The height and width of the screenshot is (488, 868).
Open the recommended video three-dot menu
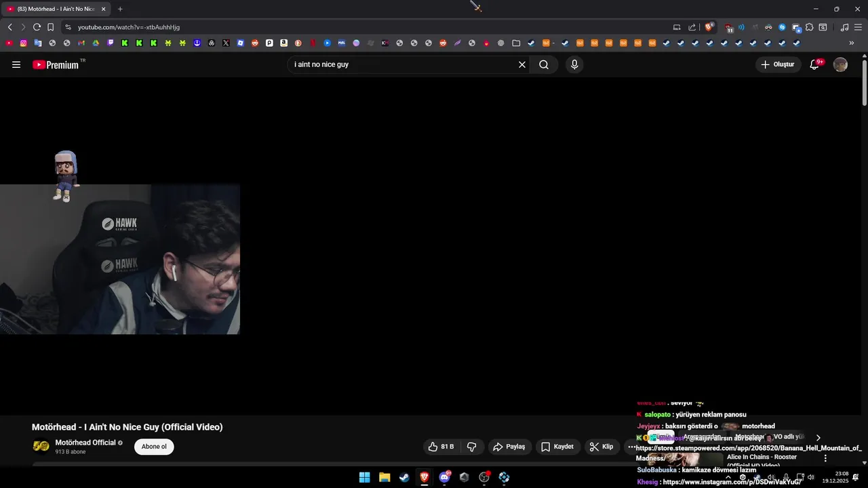click(x=825, y=458)
